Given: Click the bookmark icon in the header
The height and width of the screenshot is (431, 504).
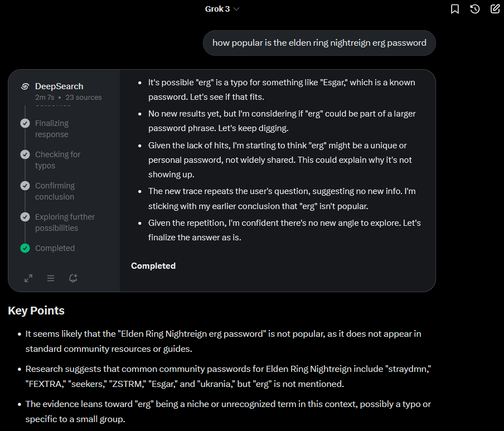Looking at the screenshot, I should pos(455,9).
